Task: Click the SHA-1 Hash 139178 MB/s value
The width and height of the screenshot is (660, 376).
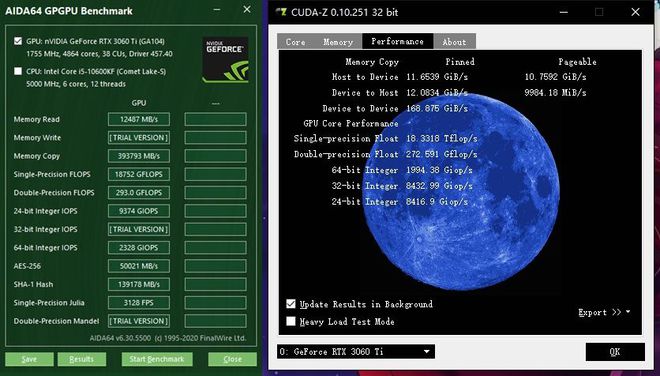Action: coord(139,284)
